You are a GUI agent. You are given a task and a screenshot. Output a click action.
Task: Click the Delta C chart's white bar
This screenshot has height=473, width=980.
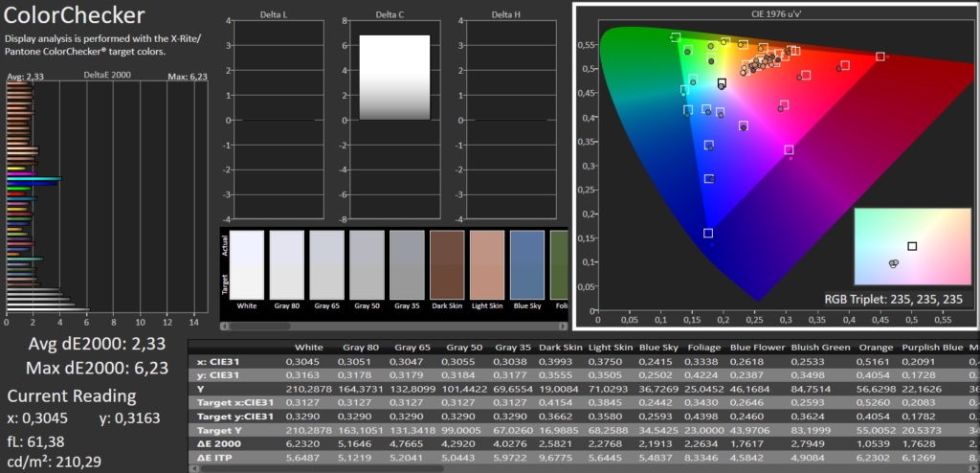394,77
